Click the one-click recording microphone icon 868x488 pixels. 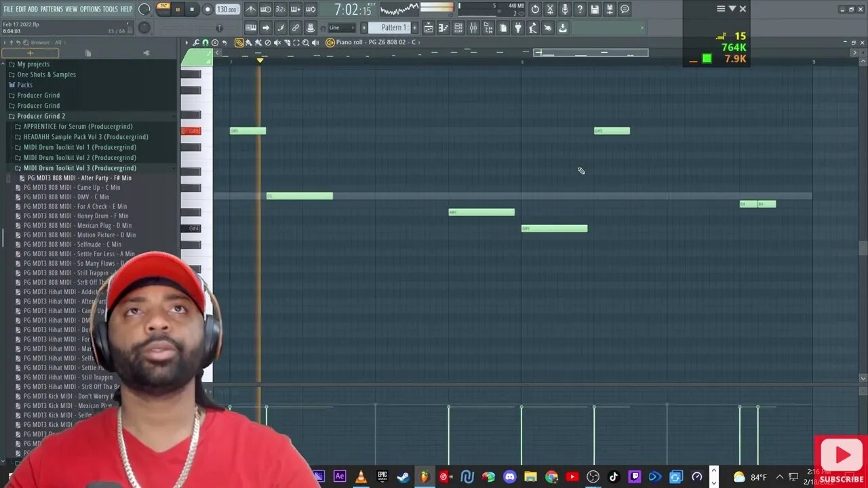pos(565,9)
